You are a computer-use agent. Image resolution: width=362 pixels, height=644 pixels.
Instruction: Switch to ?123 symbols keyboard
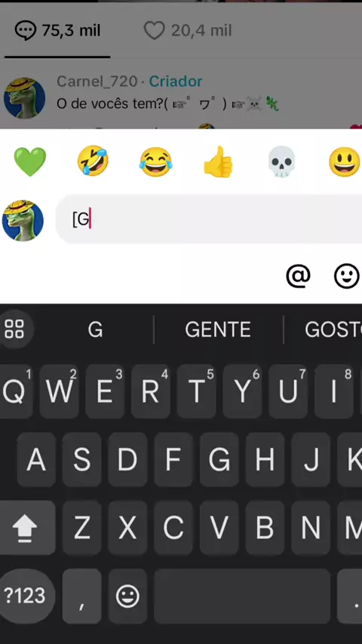point(25,596)
